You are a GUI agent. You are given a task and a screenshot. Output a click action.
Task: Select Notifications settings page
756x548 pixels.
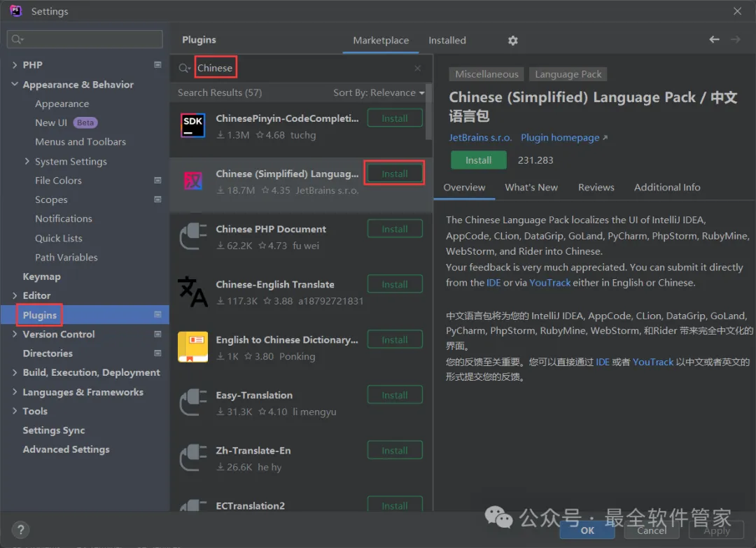64,218
